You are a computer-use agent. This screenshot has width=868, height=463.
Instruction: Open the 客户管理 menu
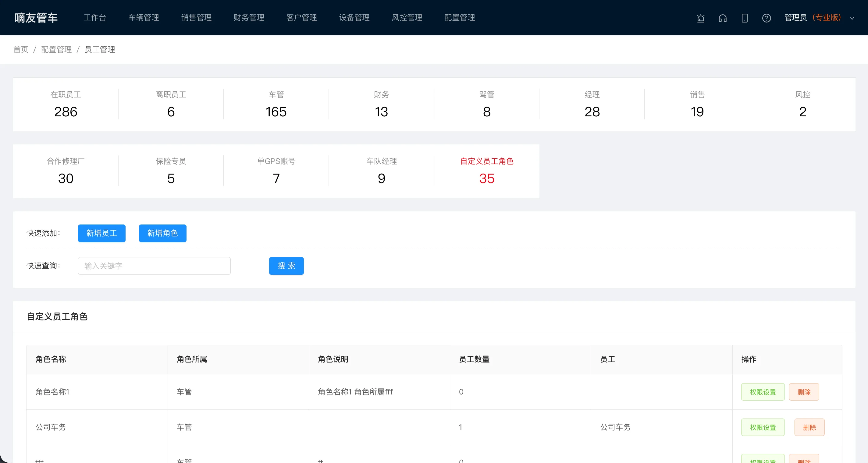302,17
